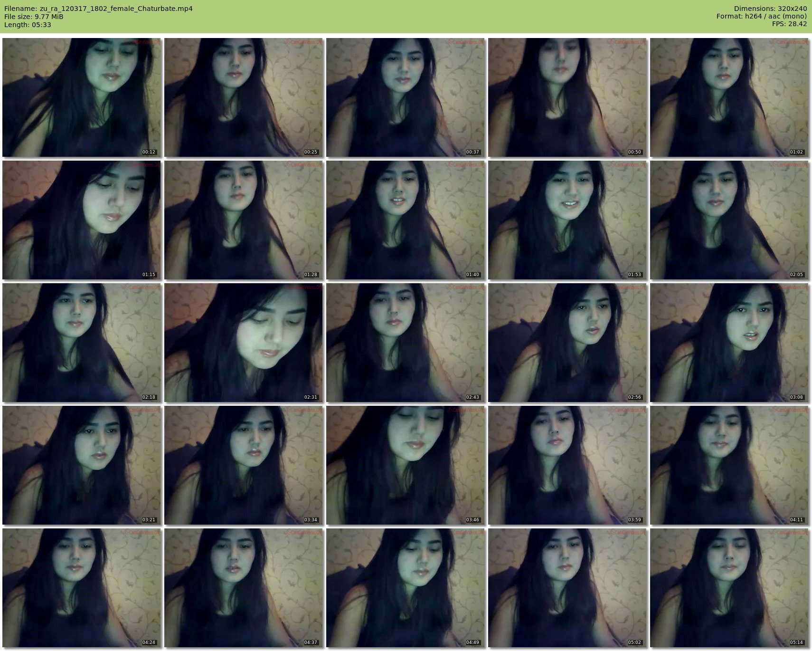
Task: Select the thumbnail at 01:15
Action: click(82, 220)
